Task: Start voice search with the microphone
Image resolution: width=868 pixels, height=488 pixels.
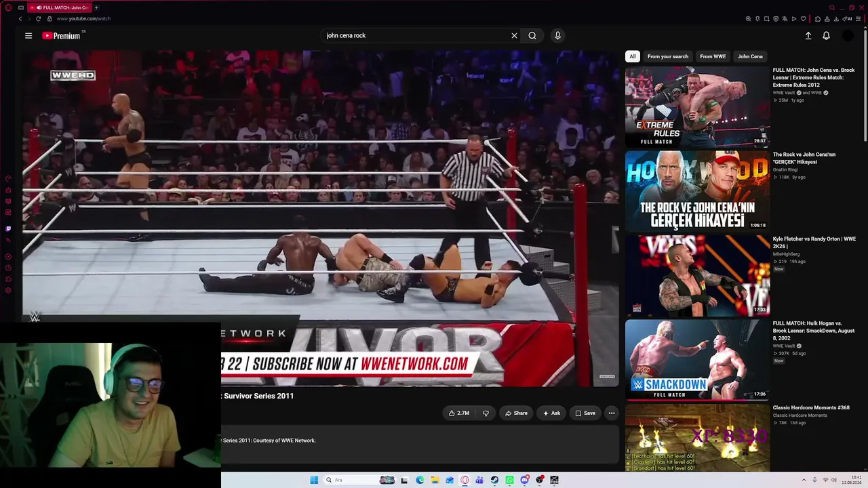Action: (557, 36)
